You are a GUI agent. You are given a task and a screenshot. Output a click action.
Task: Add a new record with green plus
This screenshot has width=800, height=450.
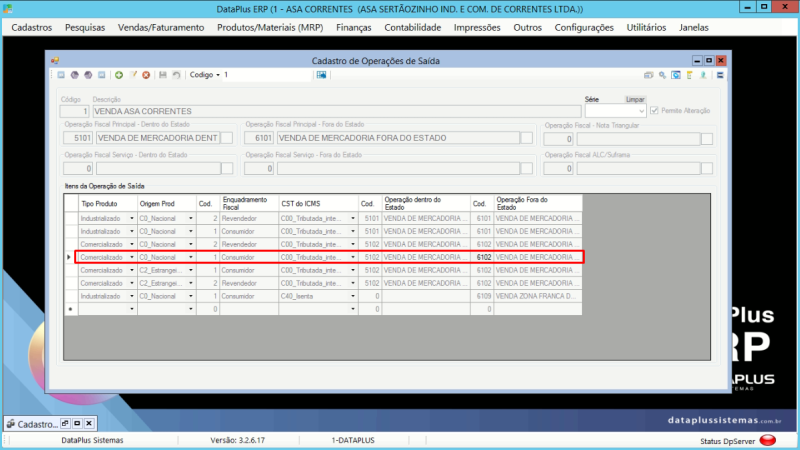click(119, 75)
